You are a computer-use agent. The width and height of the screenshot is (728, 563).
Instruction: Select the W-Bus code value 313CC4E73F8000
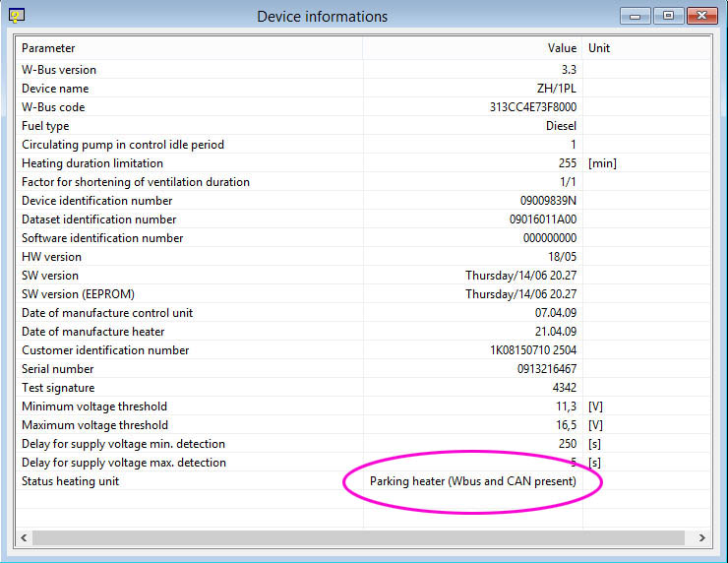(532, 107)
